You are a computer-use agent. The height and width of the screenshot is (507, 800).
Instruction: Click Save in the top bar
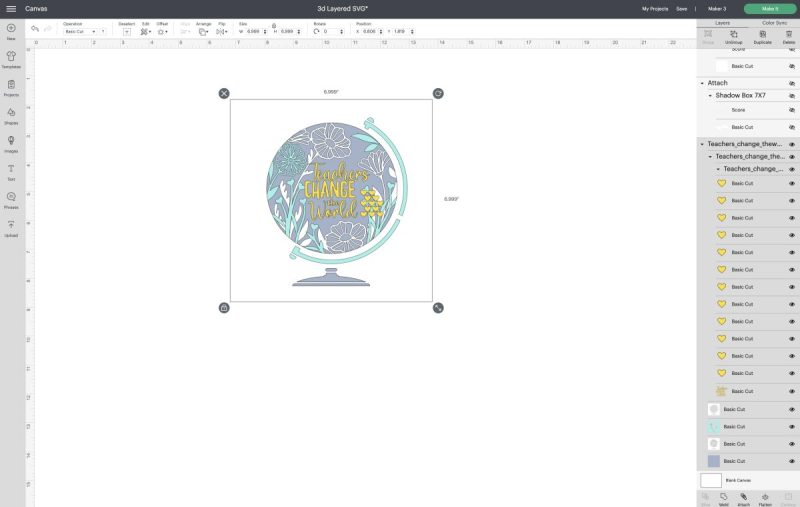[x=682, y=9]
